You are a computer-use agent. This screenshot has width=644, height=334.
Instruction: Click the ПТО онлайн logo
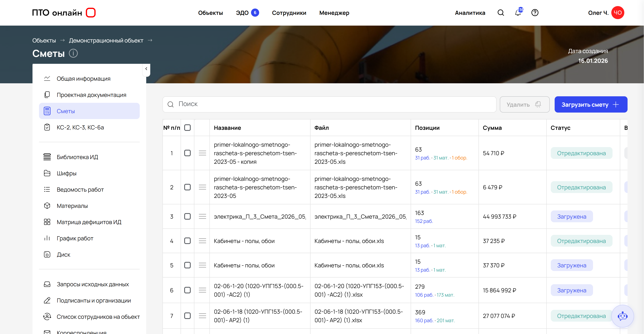click(x=64, y=13)
